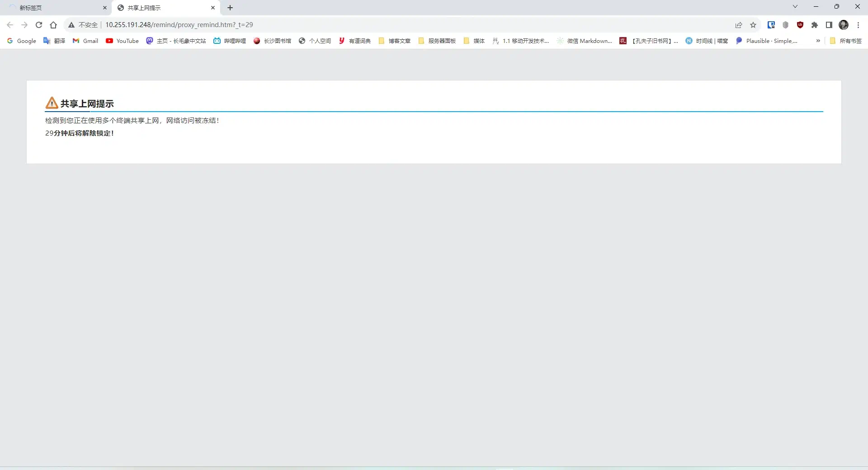868x470 pixels.
Task: Click the address bar URL field
Action: (362, 25)
